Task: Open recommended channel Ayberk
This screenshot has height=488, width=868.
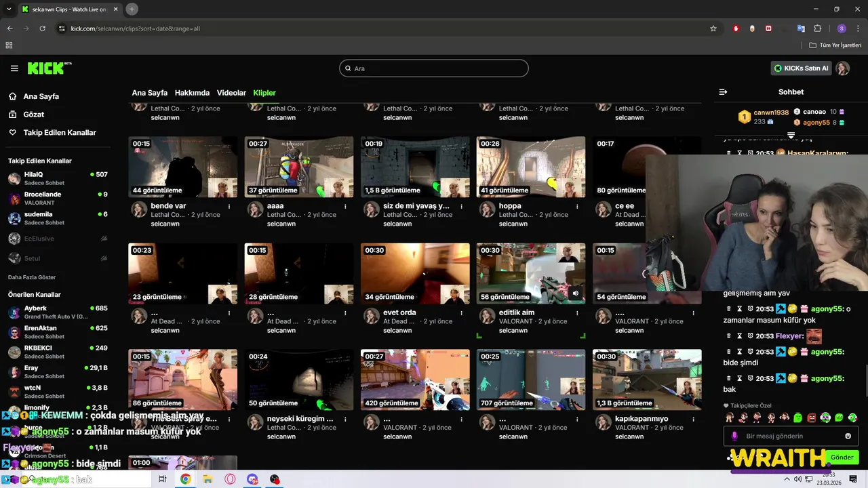Action: (58, 312)
